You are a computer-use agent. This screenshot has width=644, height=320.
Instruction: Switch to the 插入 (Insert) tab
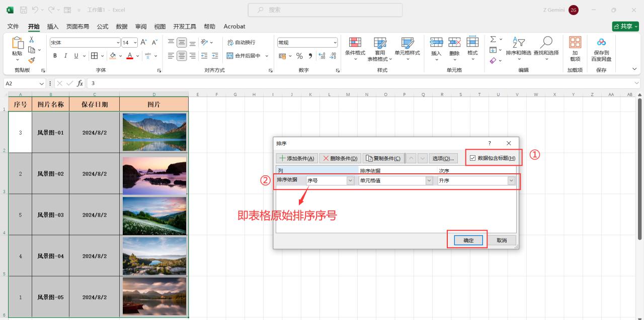pyautogui.click(x=52, y=26)
